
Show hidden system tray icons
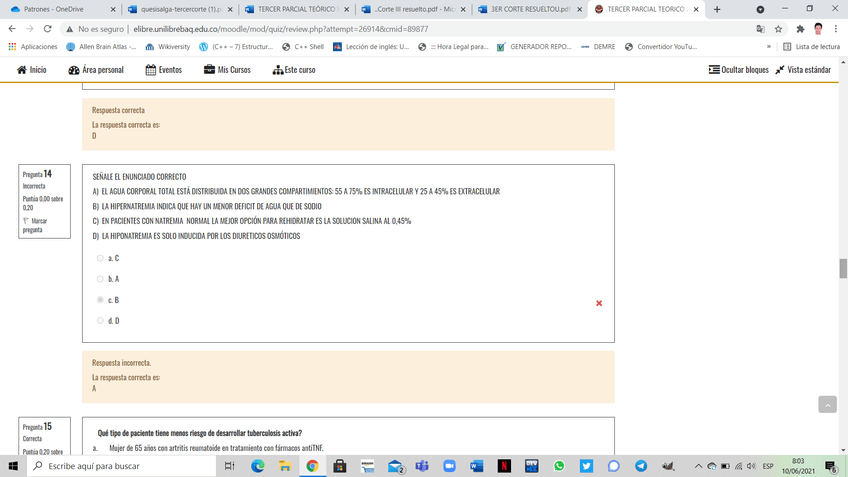pos(698,466)
